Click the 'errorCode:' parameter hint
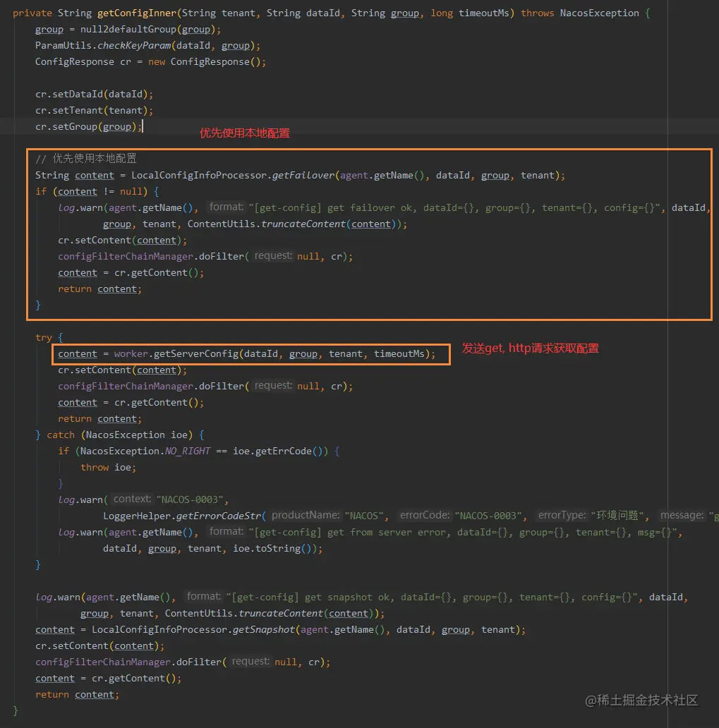719x728 pixels. coord(425,516)
